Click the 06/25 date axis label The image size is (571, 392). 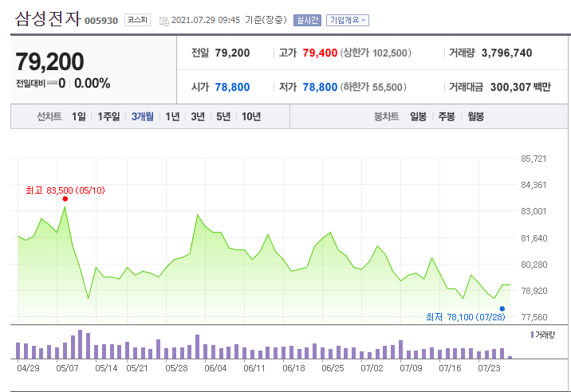pyautogui.click(x=333, y=368)
